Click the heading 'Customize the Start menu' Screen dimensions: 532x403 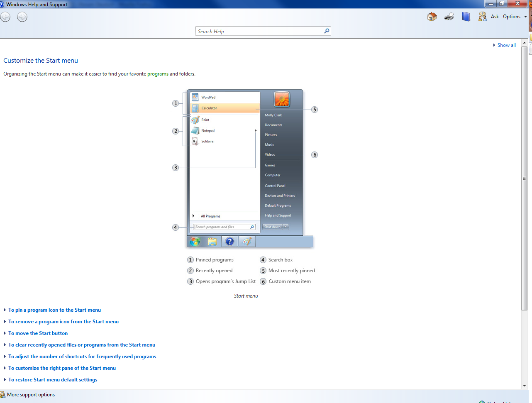tap(41, 61)
